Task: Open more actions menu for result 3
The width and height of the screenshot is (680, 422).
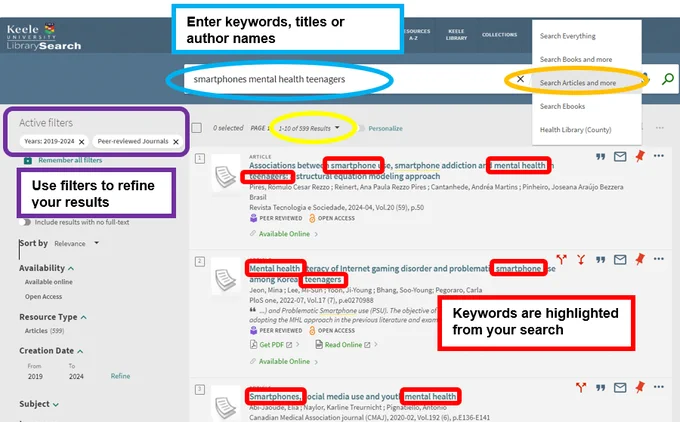Action: [658, 387]
